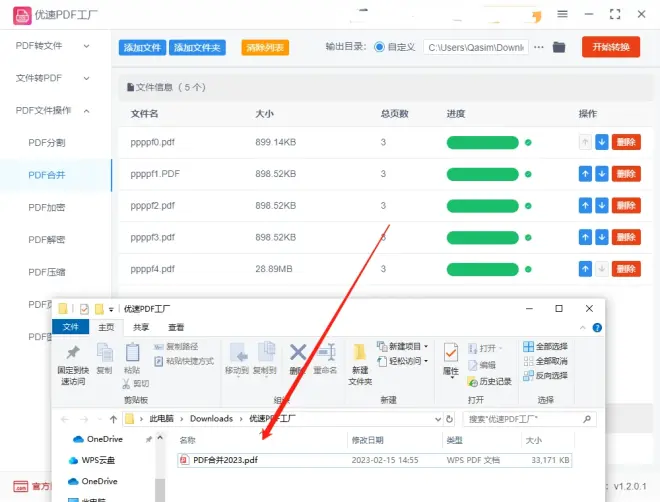
Task: Expand the 文件转PDF sidebar section
Action: click(86, 78)
